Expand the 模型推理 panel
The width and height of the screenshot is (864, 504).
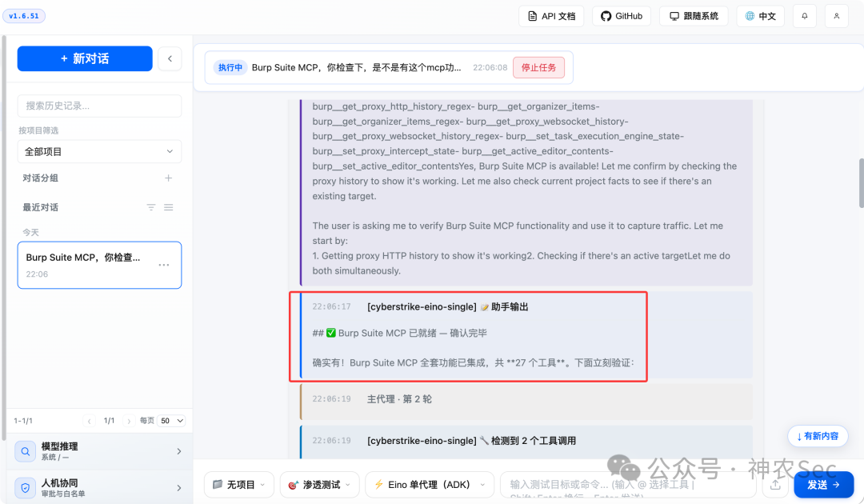tap(99, 451)
